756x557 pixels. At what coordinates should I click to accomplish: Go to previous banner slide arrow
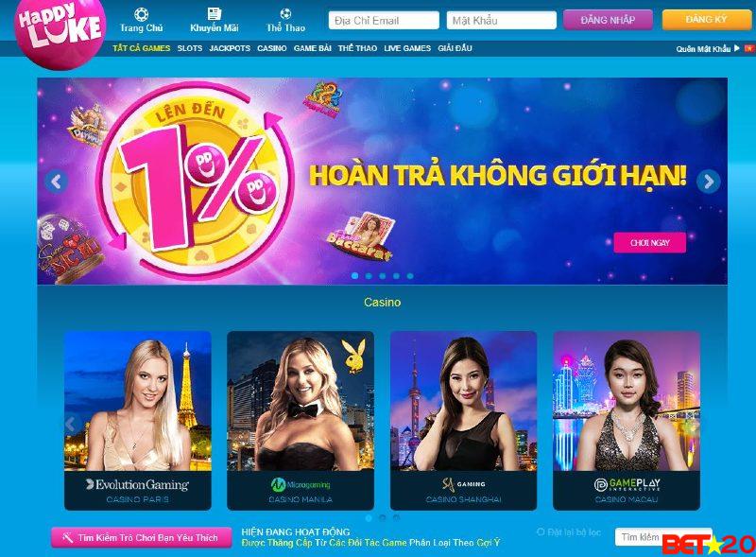tap(57, 182)
